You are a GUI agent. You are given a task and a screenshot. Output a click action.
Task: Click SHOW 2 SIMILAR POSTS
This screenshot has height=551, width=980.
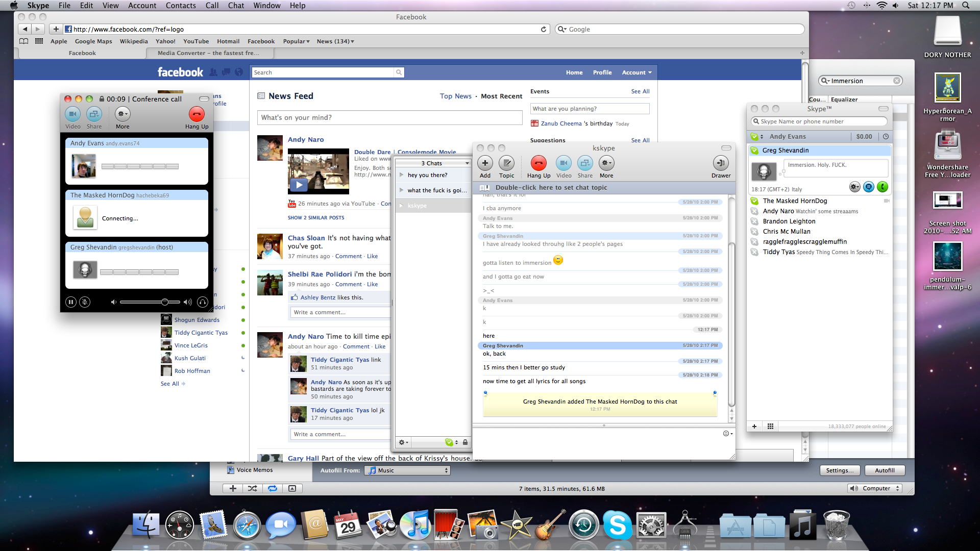[316, 218]
